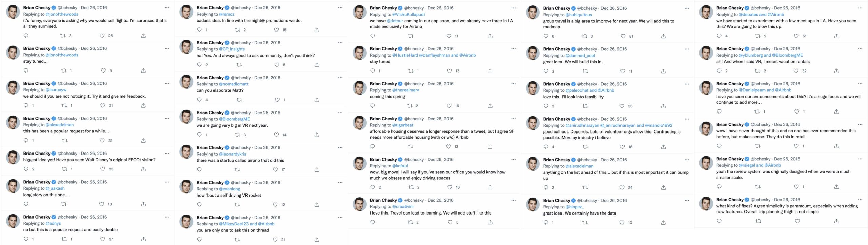Retweet the 'coming this spring' reply
Image resolution: width=868 pixels, height=245 pixels.
pyautogui.click(x=410, y=106)
